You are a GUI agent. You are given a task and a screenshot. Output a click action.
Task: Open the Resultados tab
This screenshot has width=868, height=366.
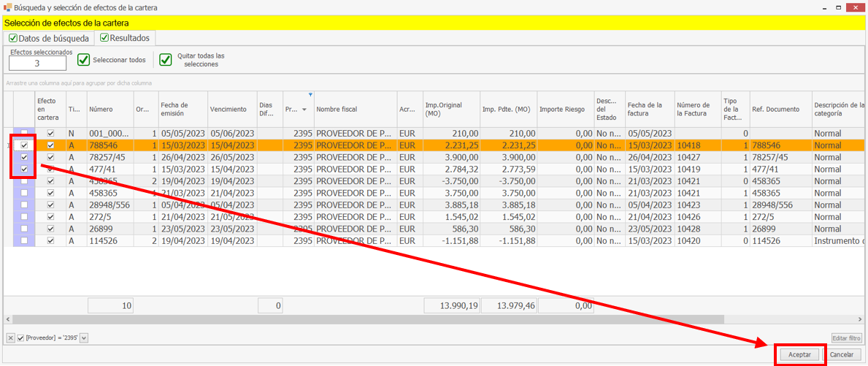point(125,38)
